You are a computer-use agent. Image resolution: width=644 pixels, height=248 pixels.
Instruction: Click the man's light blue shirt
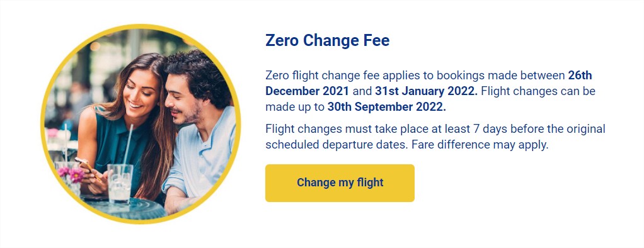[202, 156]
